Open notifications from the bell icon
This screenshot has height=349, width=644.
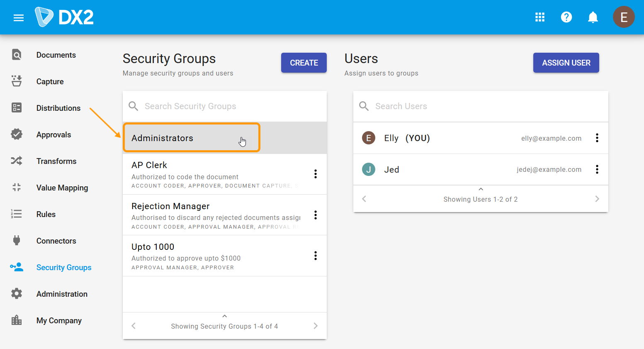tap(593, 17)
